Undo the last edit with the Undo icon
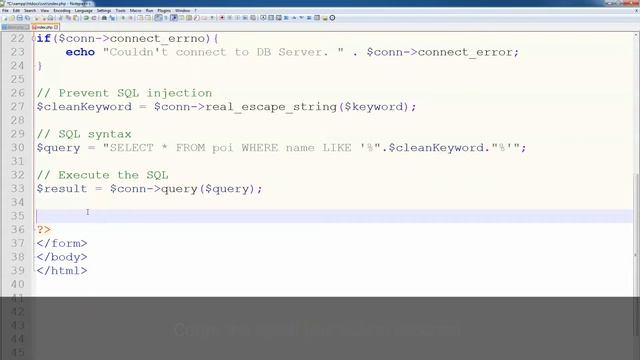The width and height of the screenshot is (640, 360). [x=86, y=18]
